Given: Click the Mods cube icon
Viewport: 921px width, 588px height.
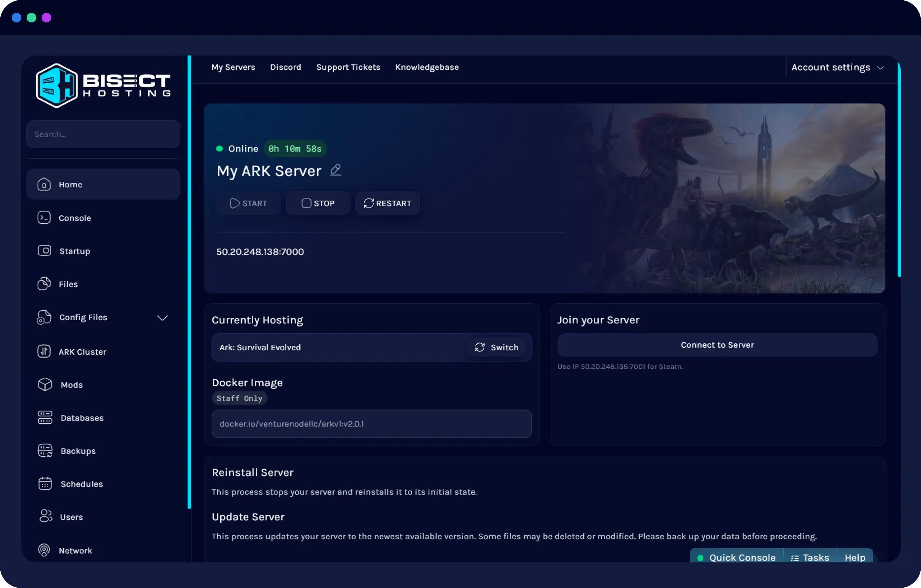Looking at the screenshot, I should pyautogui.click(x=45, y=385).
